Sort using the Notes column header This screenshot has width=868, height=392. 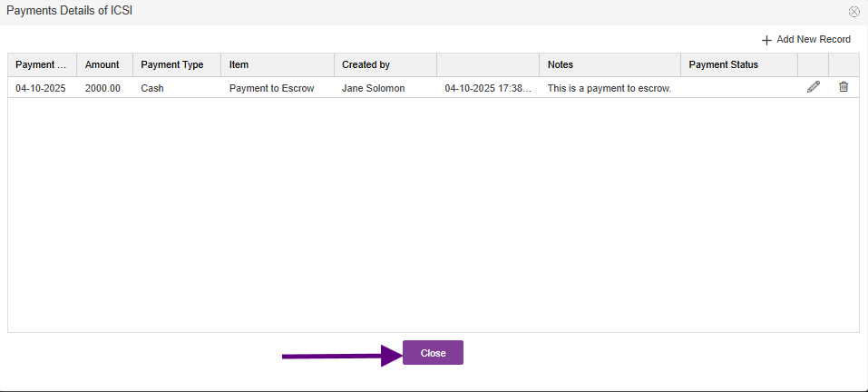click(x=561, y=65)
